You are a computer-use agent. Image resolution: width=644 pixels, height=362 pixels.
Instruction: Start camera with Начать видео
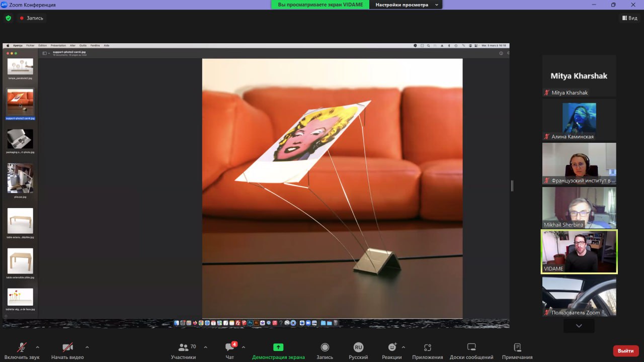pos(67,351)
